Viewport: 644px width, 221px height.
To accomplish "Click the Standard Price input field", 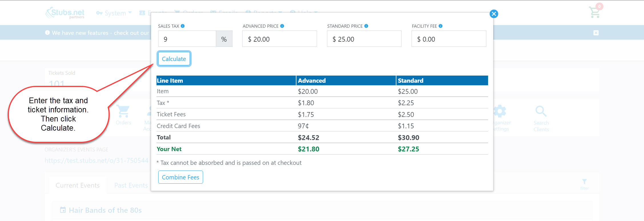I will tap(364, 39).
